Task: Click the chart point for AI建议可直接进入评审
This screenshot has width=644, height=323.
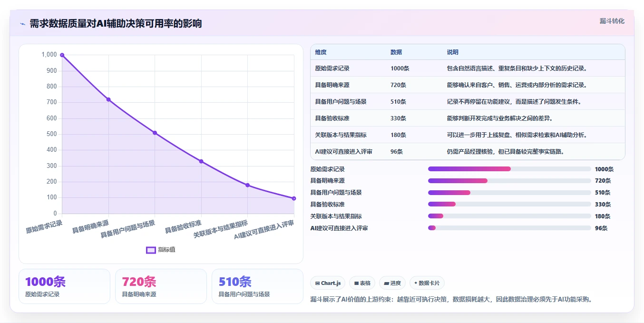Action: tap(294, 198)
